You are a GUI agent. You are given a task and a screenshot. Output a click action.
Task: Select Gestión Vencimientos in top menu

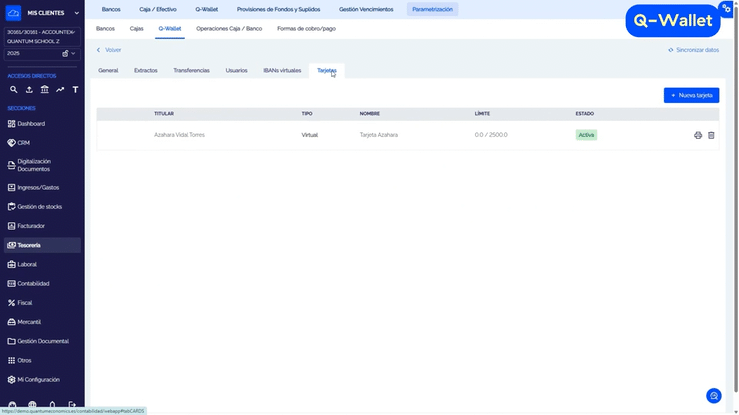point(366,9)
